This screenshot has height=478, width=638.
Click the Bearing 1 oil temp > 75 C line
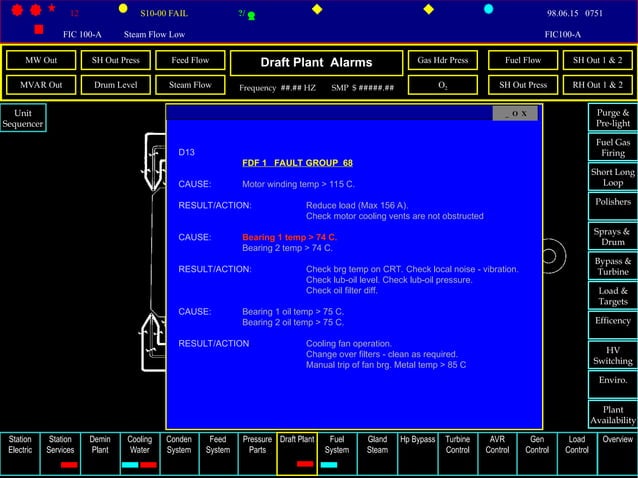pyautogui.click(x=293, y=312)
